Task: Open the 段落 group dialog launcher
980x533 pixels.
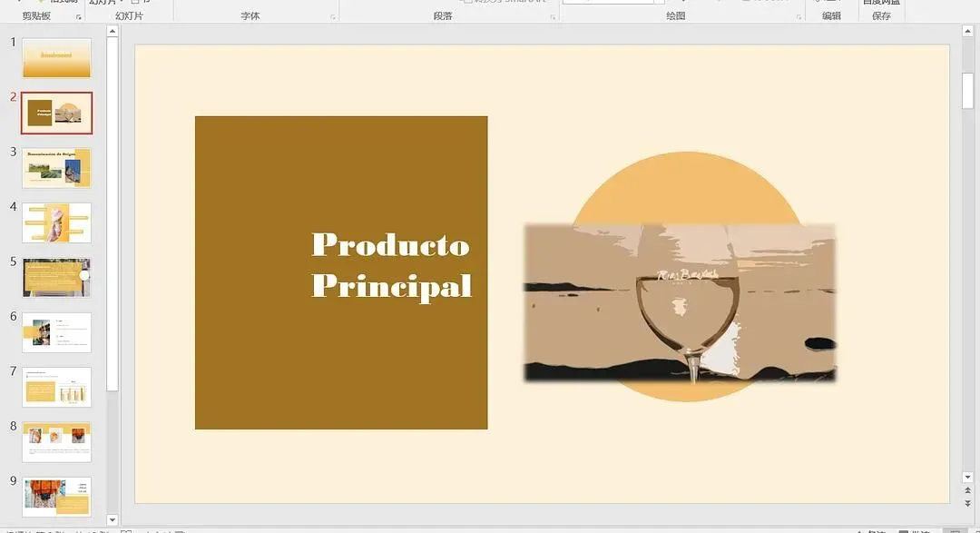Action: pyautogui.click(x=554, y=17)
